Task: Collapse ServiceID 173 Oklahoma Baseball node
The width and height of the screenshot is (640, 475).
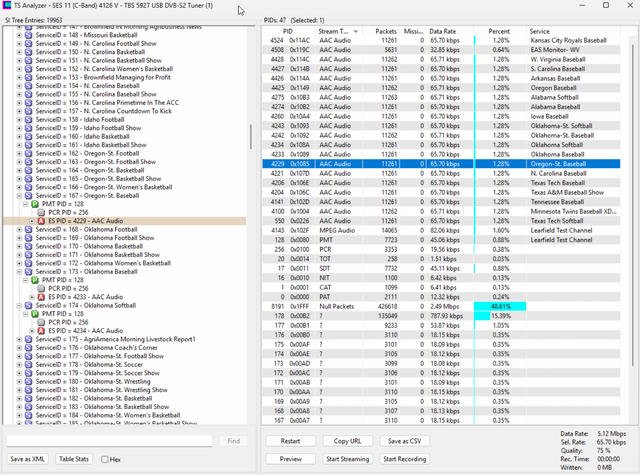Action: [x=19, y=272]
